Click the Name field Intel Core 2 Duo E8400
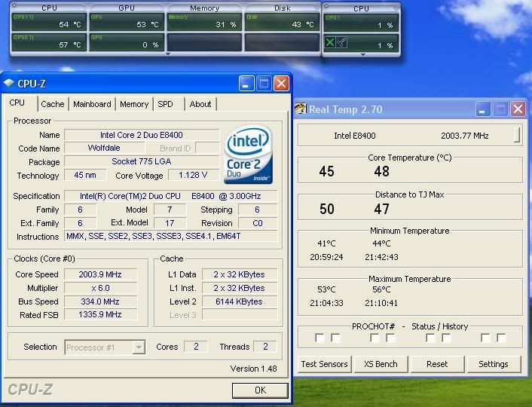Image resolution: width=532 pixels, height=407 pixels. pyautogui.click(x=142, y=135)
